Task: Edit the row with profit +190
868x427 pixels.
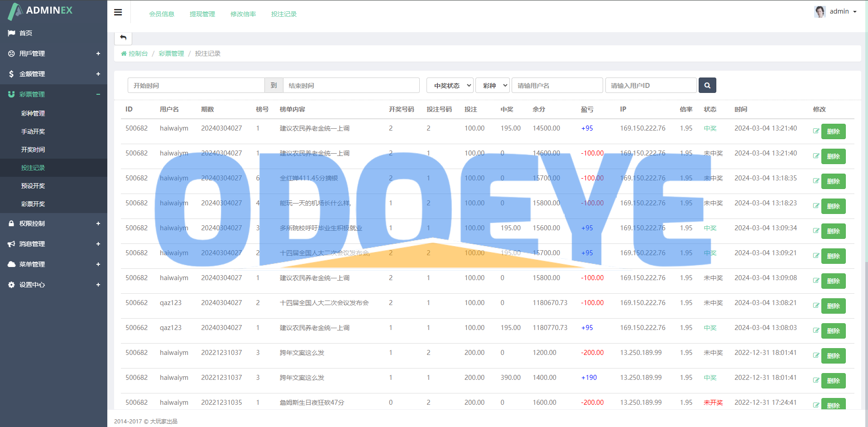Action: [x=816, y=380]
